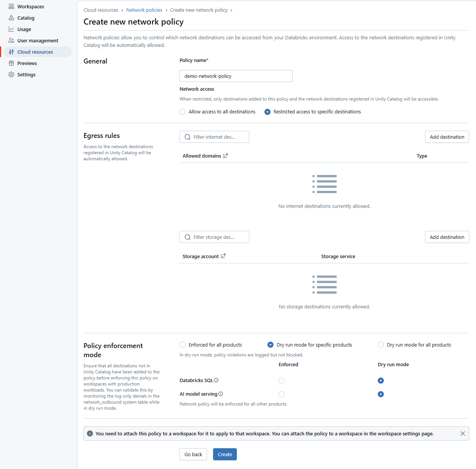This screenshot has width=476, height=469.
Task: Click the info icon beside AI model serving
Action: [220, 394]
